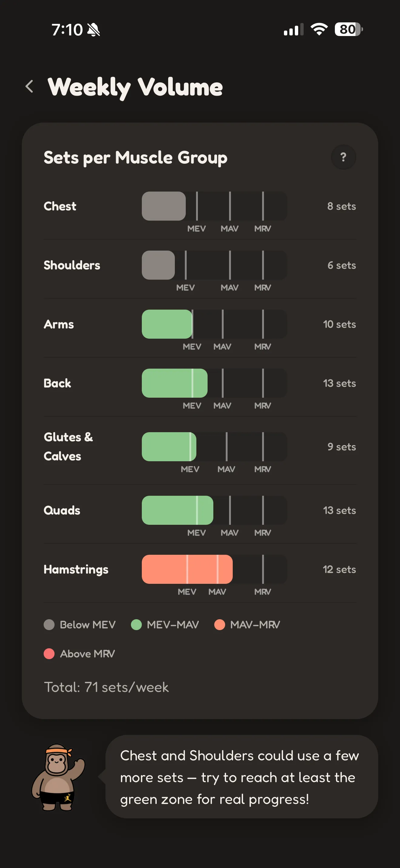This screenshot has height=868, width=400.
Task: Select the MAV-MRV orange legend dot
Action: [220, 624]
